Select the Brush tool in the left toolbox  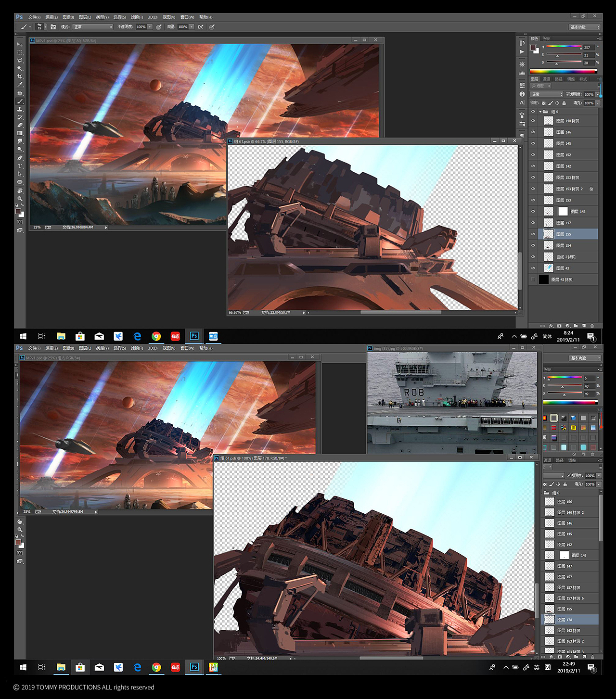pos(20,102)
